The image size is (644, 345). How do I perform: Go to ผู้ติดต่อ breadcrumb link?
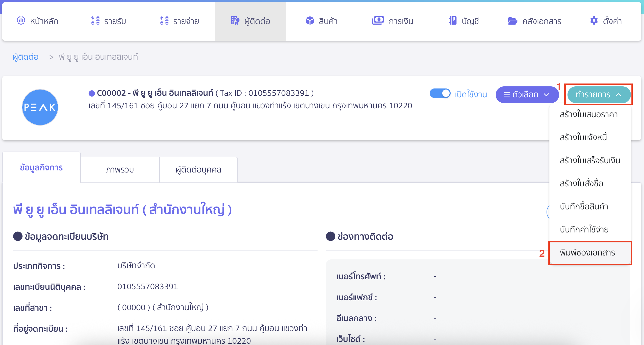[26, 57]
